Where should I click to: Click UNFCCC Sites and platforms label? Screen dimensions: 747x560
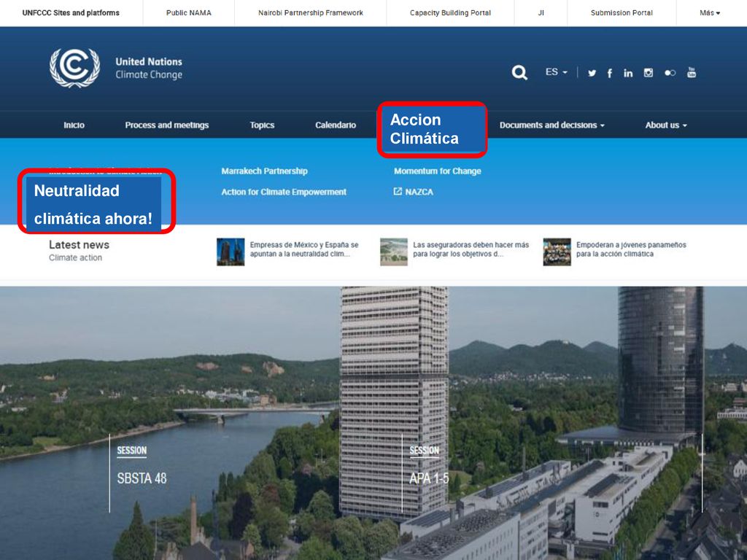point(71,13)
